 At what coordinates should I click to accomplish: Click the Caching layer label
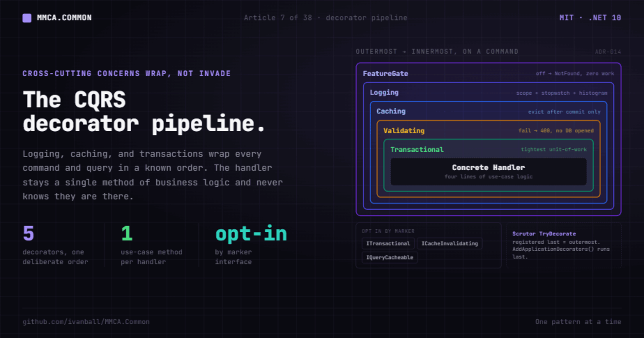coord(391,111)
